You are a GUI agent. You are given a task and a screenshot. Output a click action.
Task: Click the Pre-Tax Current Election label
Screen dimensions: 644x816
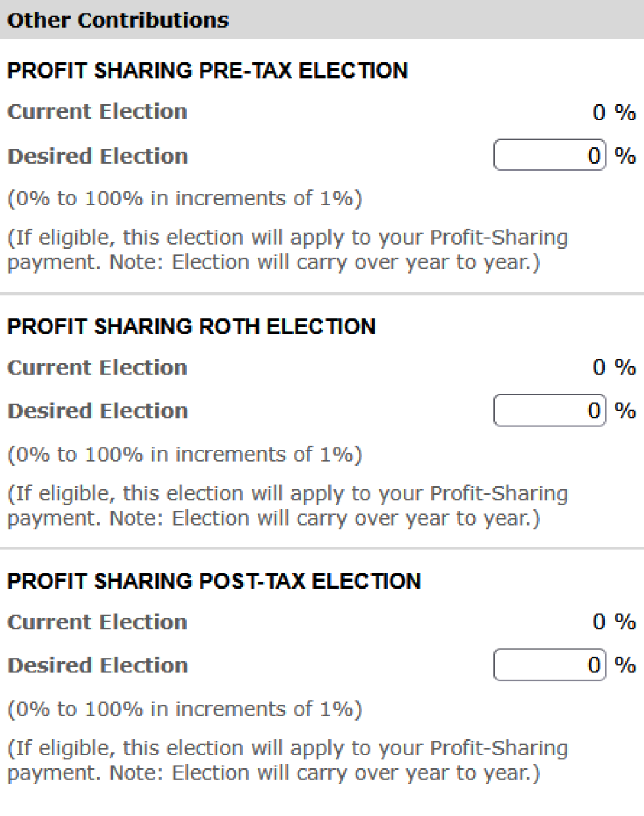pyautogui.click(x=97, y=111)
